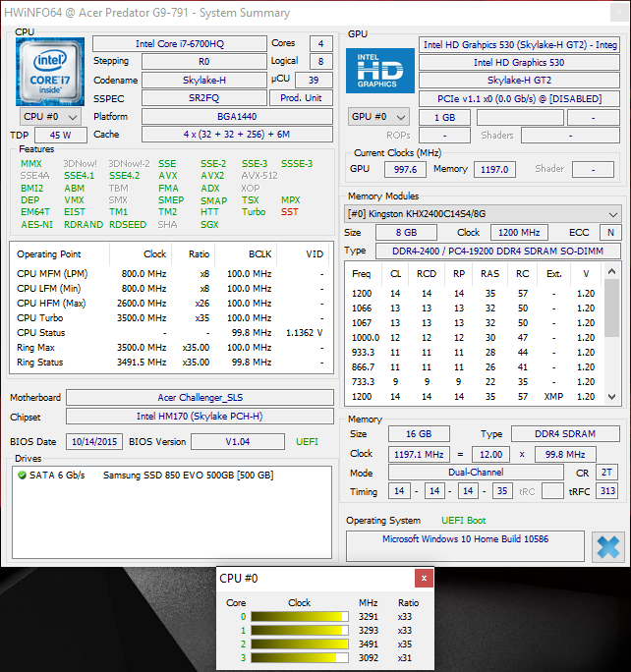Click the memory Type DDR4 SDRAM field

pyautogui.click(x=565, y=433)
